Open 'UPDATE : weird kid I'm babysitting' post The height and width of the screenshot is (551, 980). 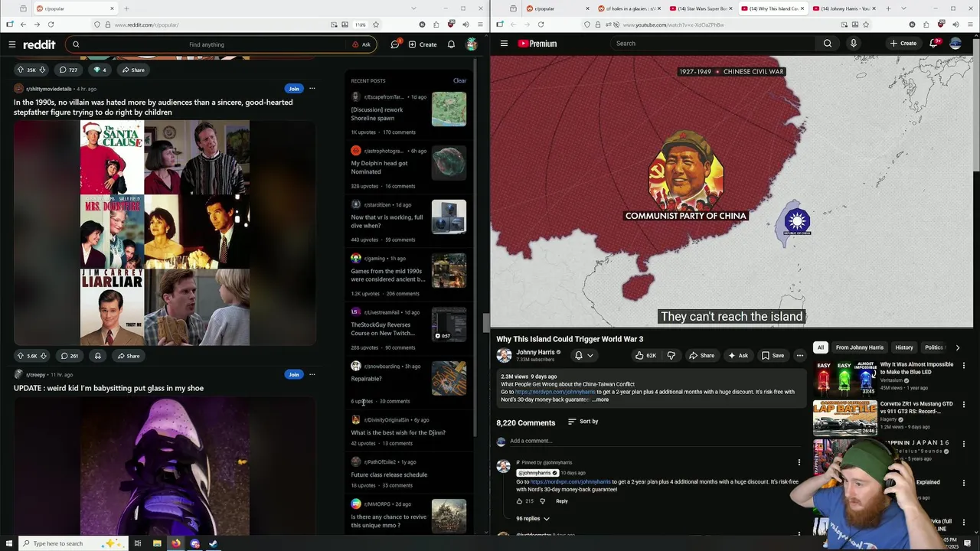[x=109, y=388]
